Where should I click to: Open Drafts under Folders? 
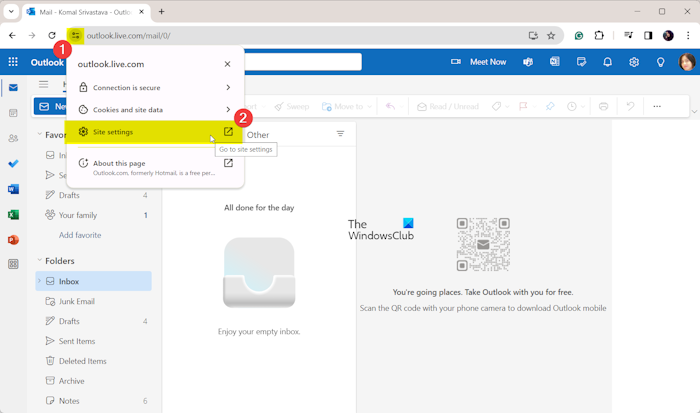click(x=93, y=321)
